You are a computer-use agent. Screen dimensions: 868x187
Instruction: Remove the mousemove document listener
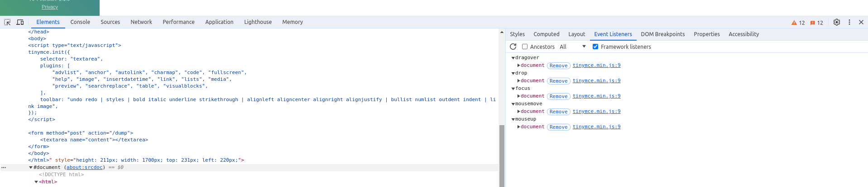pos(558,112)
